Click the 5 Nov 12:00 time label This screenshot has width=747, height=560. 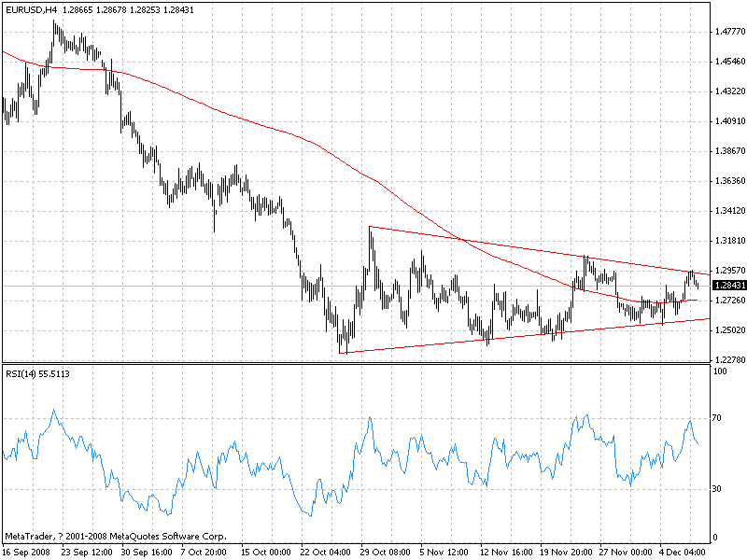(x=444, y=553)
